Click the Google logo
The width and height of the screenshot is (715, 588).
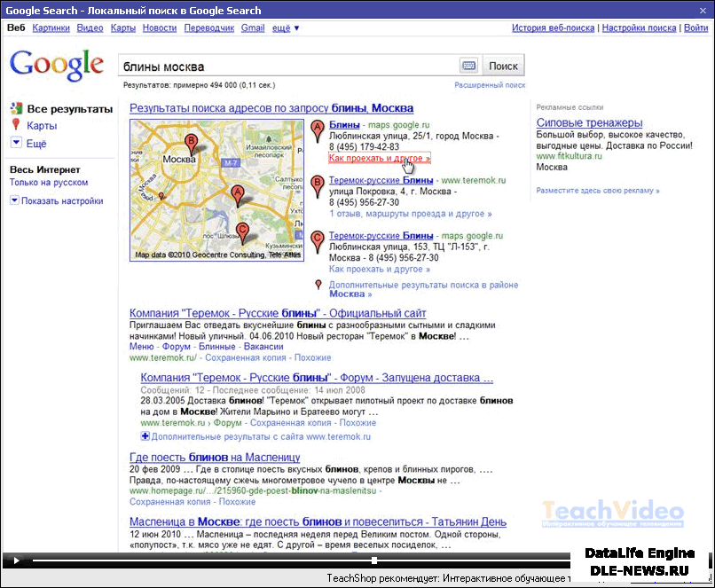click(57, 65)
